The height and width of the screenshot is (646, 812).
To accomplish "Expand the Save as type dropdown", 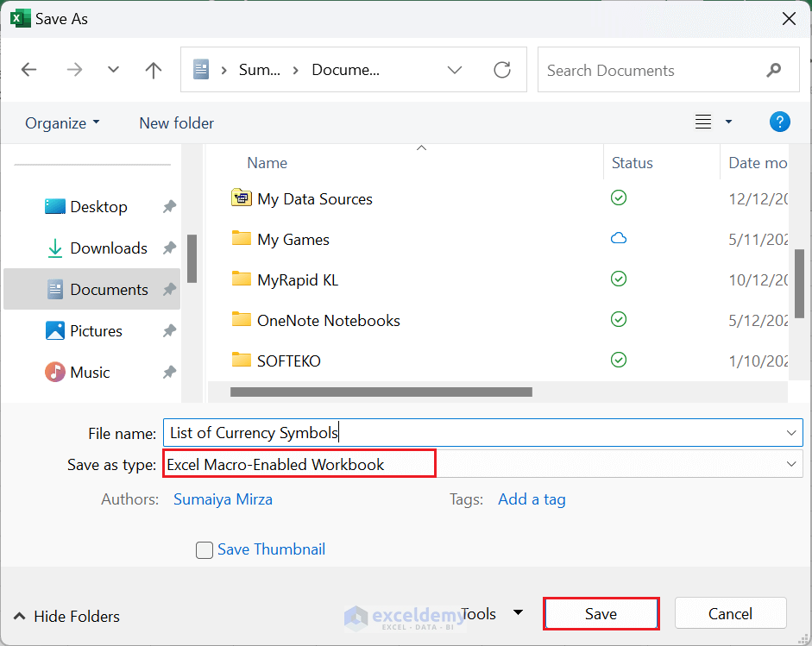I will coord(791,465).
